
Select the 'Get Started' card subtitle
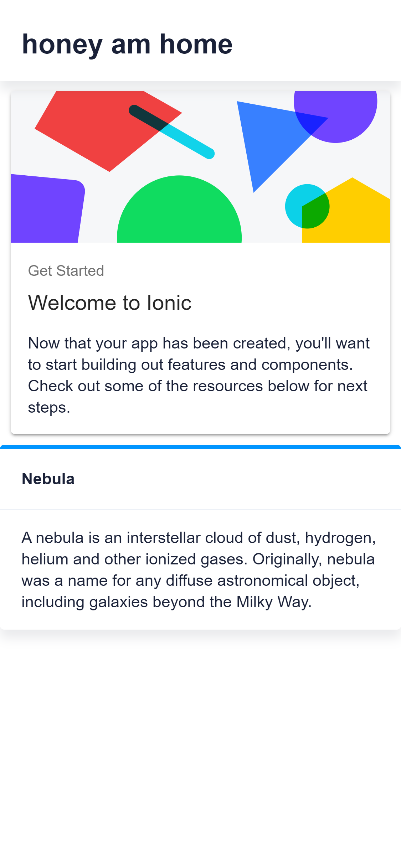[x=66, y=271]
